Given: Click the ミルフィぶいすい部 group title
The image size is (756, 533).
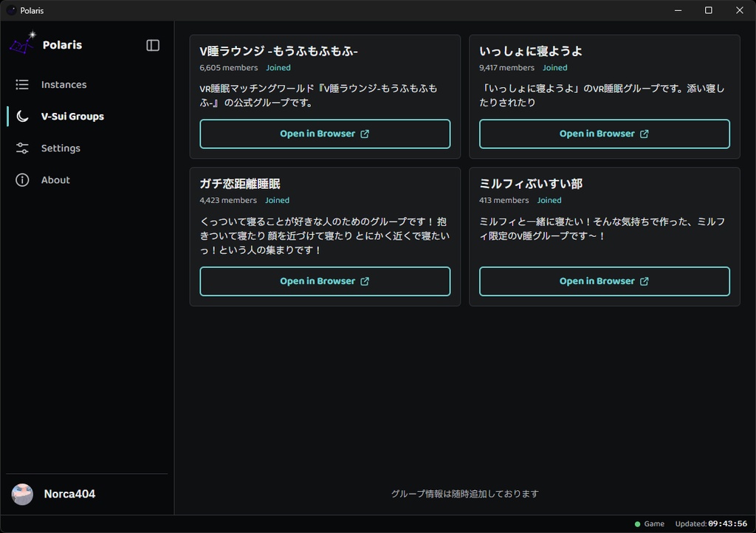Looking at the screenshot, I should tap(531, 184).
